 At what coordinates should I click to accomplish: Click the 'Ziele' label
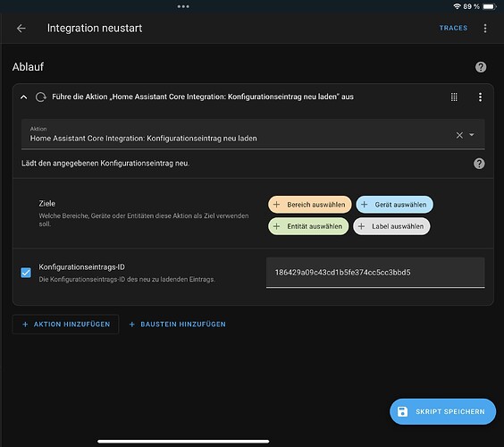click(47, 204)
